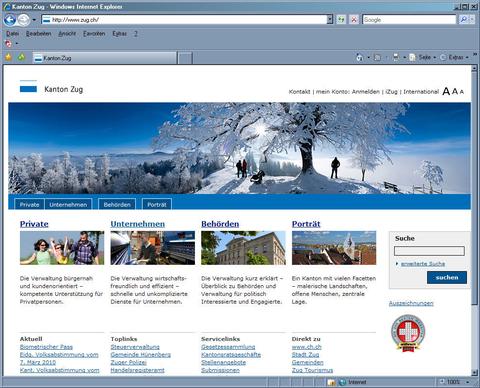Viewport: 480px width, 388px height.
Task: Click the Porträt town rooftops thumbnail
Action: pyautogui.click(x=334, y=248)
